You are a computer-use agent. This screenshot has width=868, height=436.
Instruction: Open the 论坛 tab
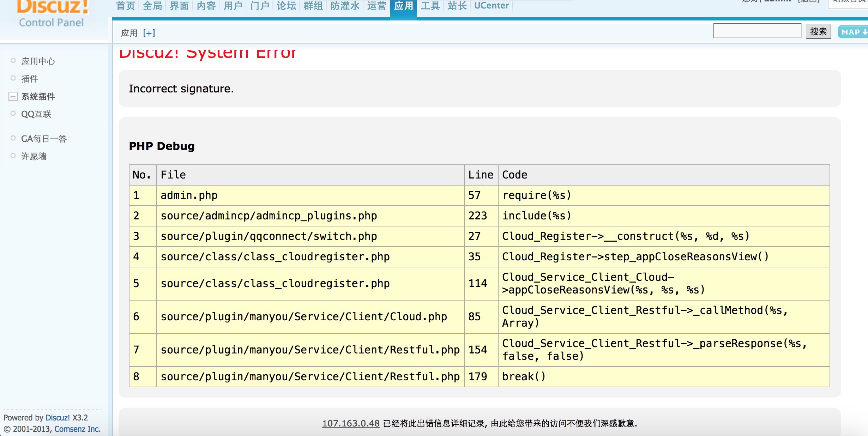[286, 6]
